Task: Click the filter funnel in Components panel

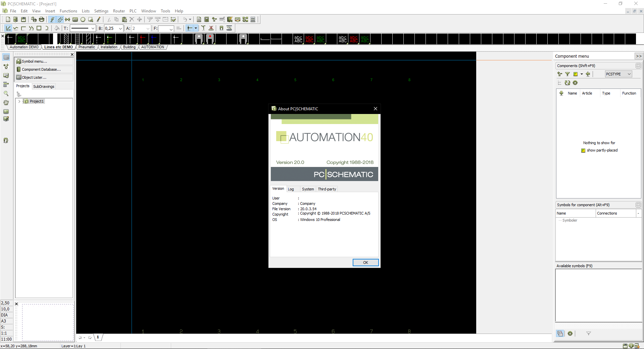Action: coord(567,74)
